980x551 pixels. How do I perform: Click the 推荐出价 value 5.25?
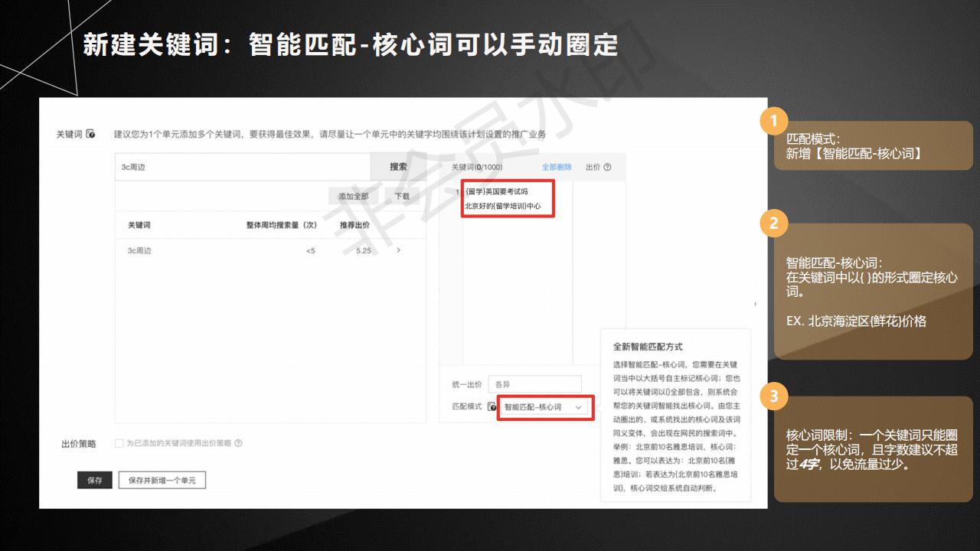point(363,251)
